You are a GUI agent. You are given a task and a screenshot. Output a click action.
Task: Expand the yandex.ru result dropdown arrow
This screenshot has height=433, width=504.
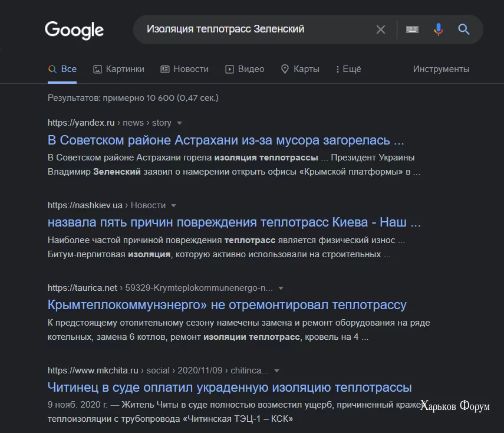[x=179, y=123]
